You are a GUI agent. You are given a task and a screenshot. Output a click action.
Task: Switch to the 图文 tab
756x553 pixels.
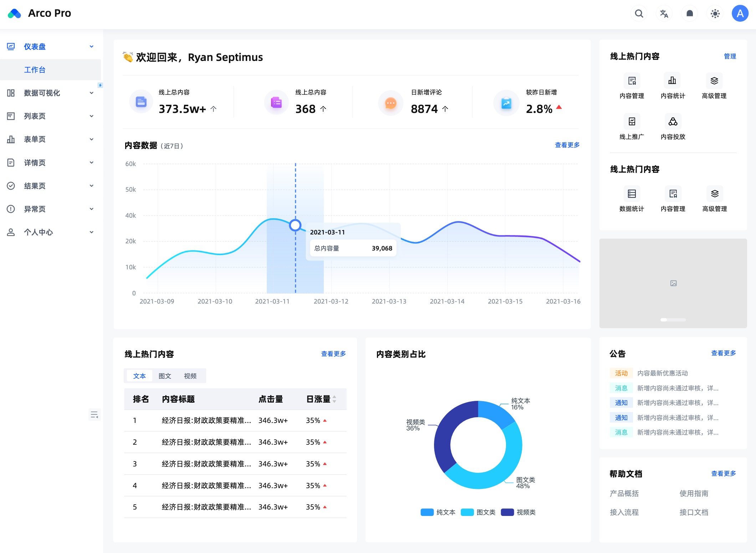[x=165, y=376]
